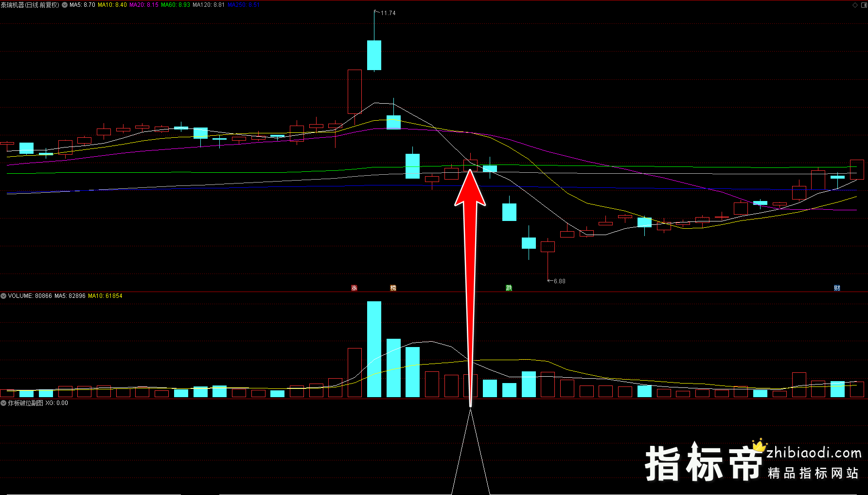The image size is (868, 495).
Task: Click the green 跌 event marker icon
Action: pyautogui.click(x=509, y=288)
